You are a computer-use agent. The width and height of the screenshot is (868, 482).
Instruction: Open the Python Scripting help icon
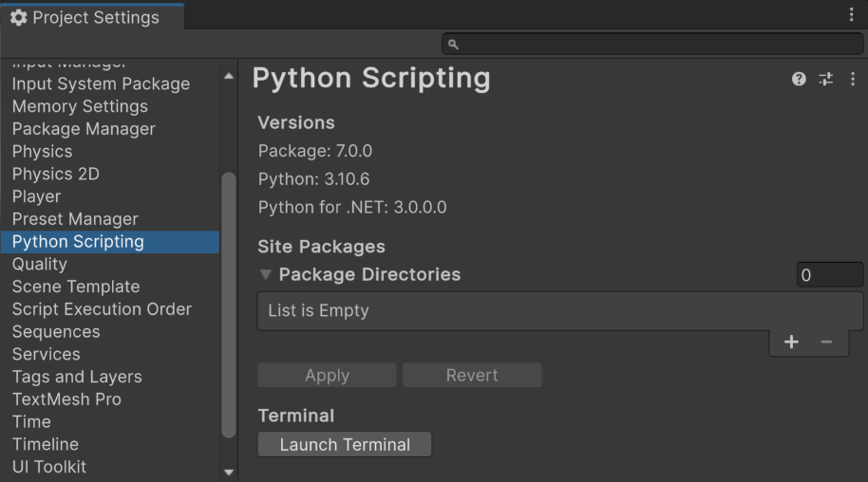(799, 79)
